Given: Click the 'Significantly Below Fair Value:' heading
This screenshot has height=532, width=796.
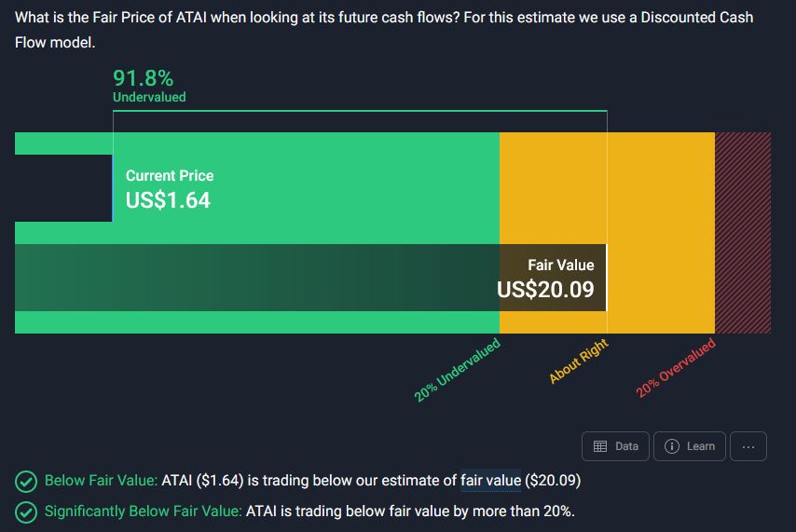Looking at the screenshot, I should [x=143, y=511].
